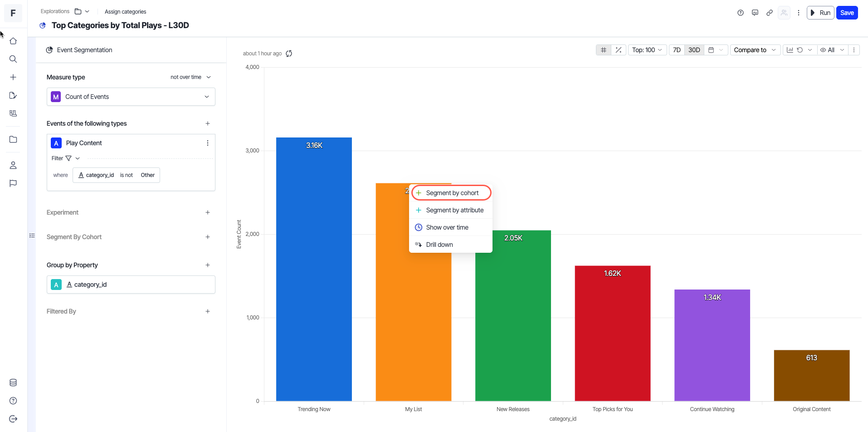
Task: Toggle the absolute number (#) display
Action: click(x=604, y=50)
